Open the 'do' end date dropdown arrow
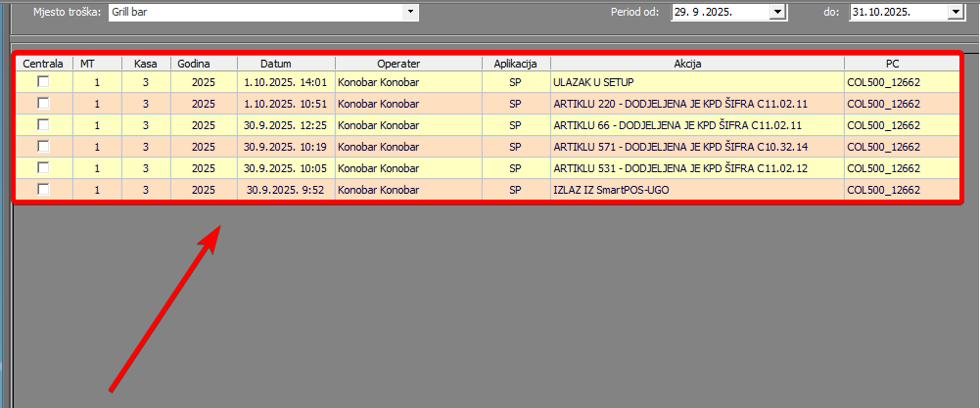 (x=955, y=12)
